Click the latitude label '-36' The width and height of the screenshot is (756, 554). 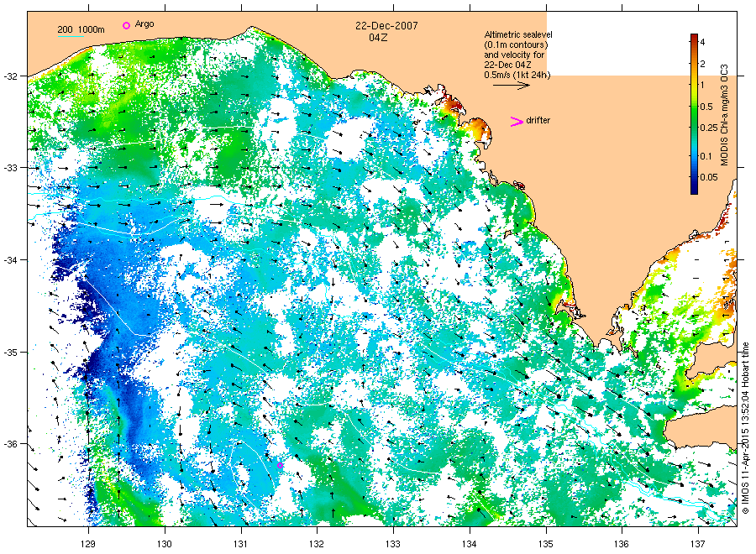[x=11, y=444]
